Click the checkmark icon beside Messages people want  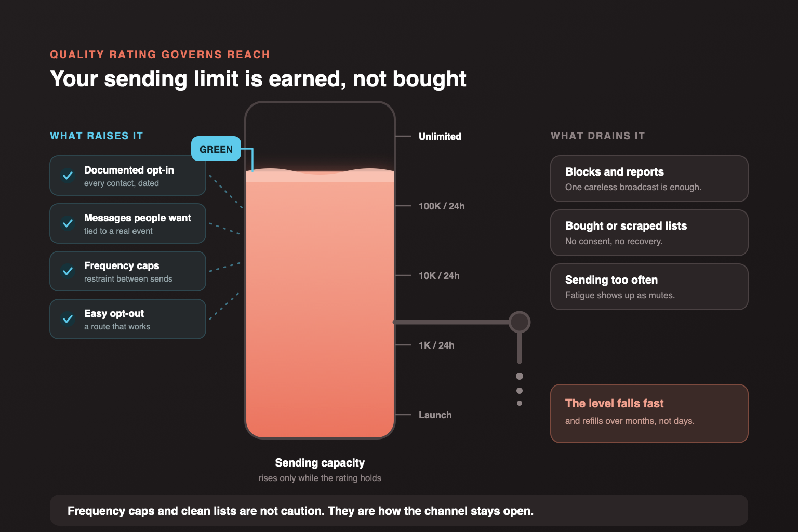[68, 223]
